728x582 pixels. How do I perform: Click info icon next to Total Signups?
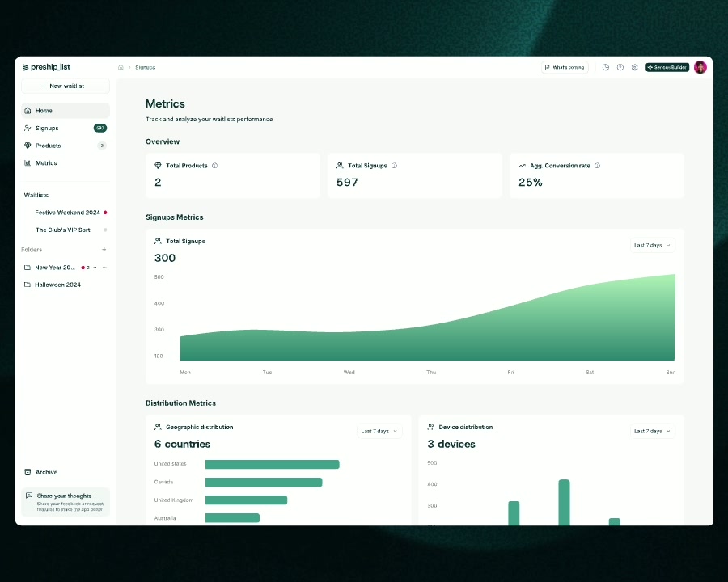pos(394,166)
